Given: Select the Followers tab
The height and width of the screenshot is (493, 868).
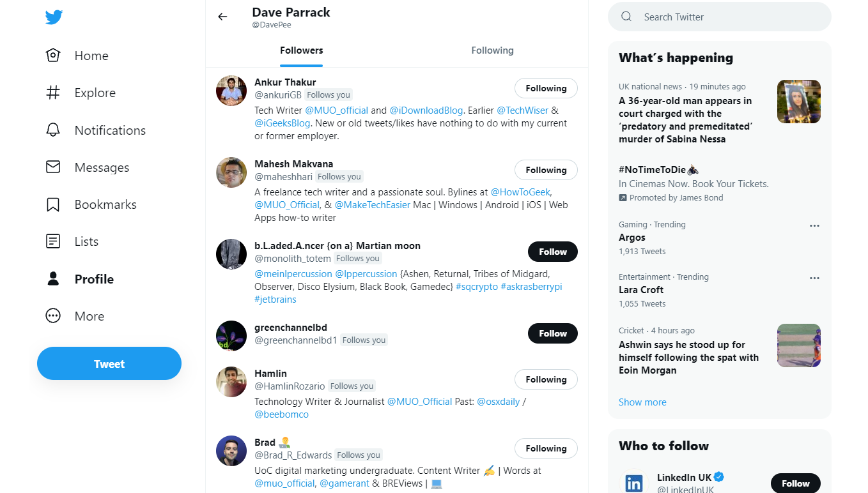Looking at the screenshot, I should [x=301, y=50].
